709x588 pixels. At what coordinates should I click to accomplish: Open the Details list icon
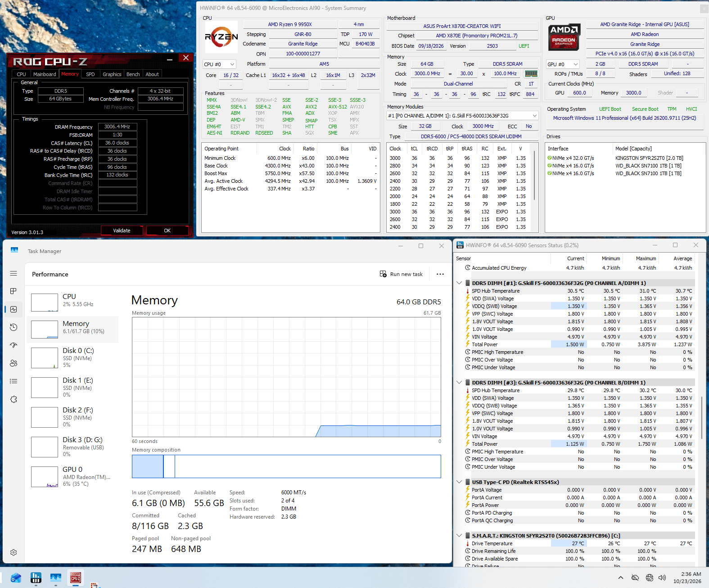click(14, 381)
